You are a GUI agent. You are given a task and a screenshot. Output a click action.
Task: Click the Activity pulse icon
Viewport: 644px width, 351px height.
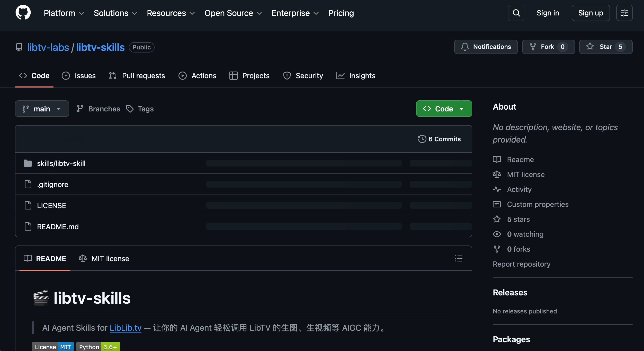[497, 189]
